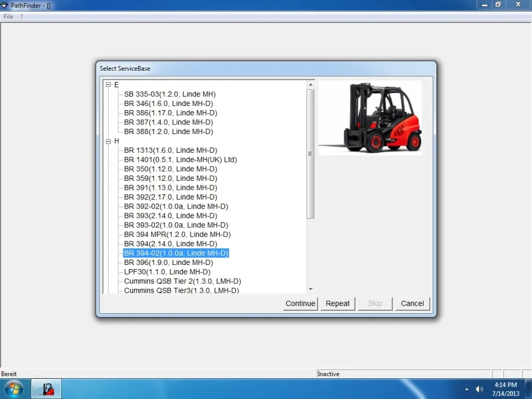Expand hidden system tray icons
Image resolution: width=532 pixels, height=399 pixels.
tap(466, 388)
